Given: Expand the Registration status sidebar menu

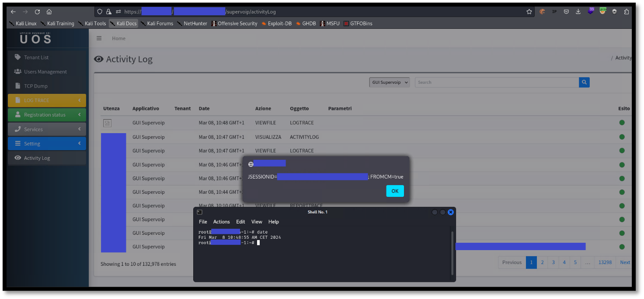Looking at the screenshot, I should coord(47,115).
